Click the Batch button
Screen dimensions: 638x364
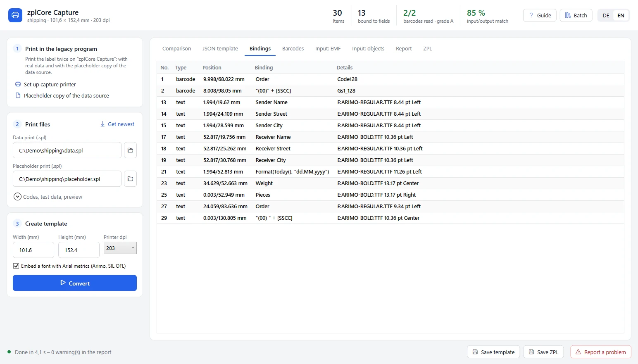tap(576, 15)
